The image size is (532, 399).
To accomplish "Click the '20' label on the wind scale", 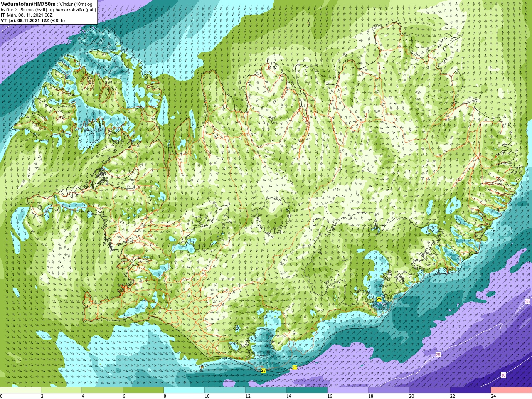I will click(x=411, y=396).
